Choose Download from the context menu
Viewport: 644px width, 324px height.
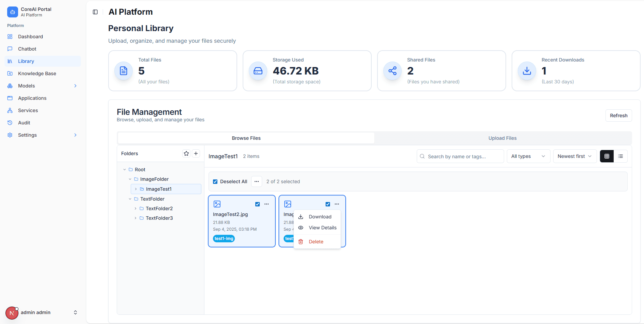tap(320, 217)
